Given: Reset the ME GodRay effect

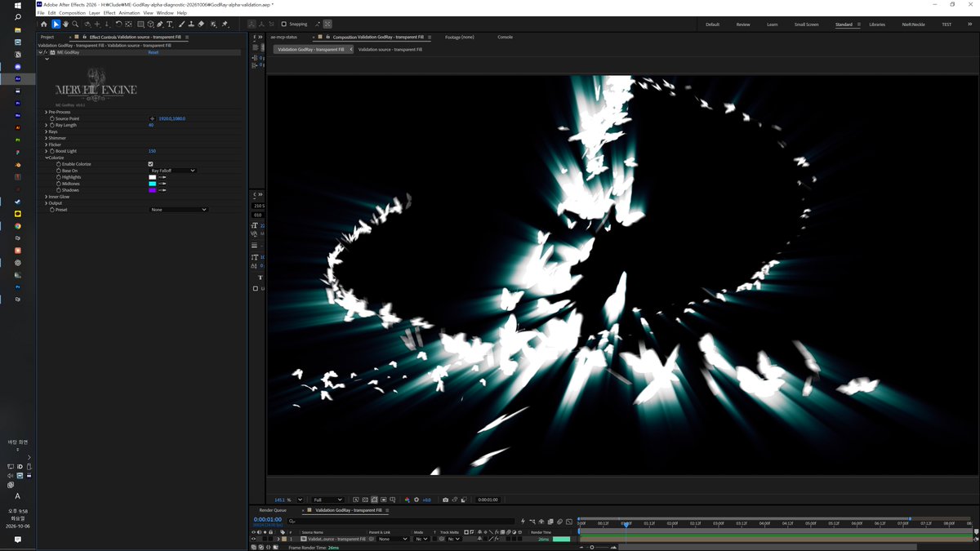Looking at the screenshot, I should (x=154, y=52).
